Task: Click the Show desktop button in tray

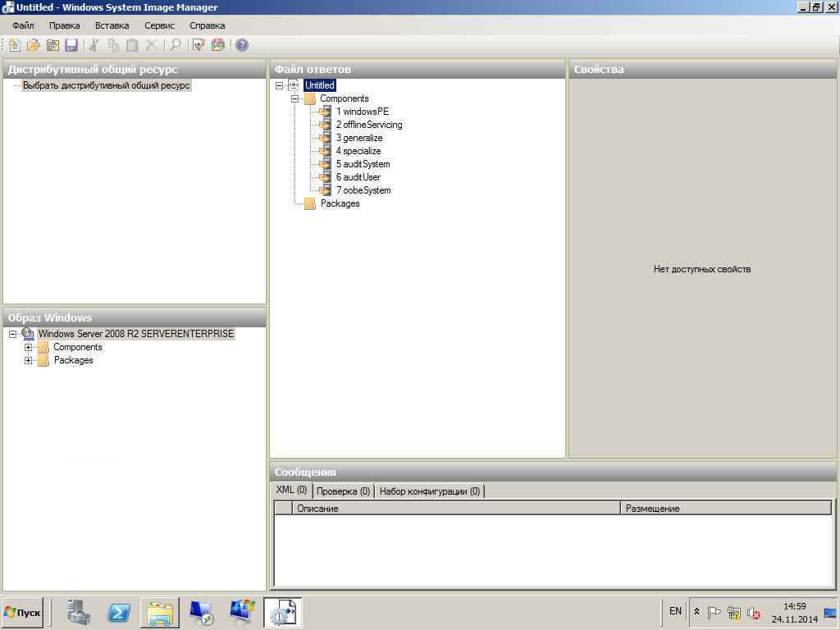Action: (x=830, y=612)
